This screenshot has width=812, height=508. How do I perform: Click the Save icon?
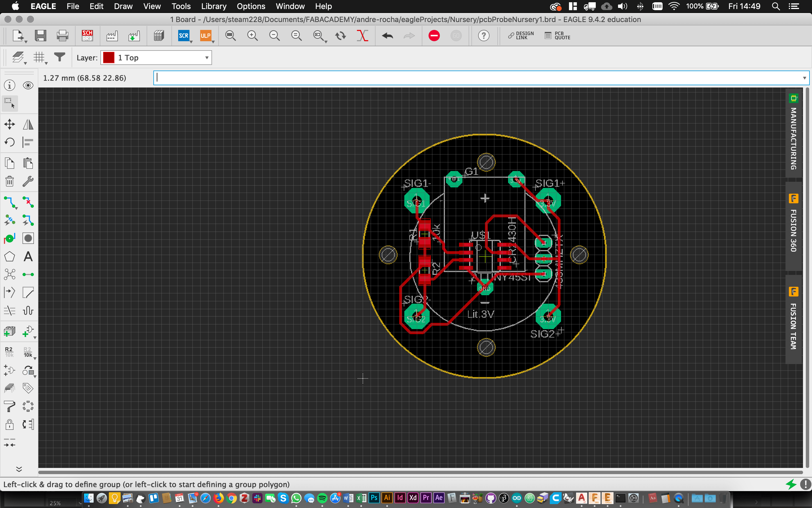coord(40,36)
